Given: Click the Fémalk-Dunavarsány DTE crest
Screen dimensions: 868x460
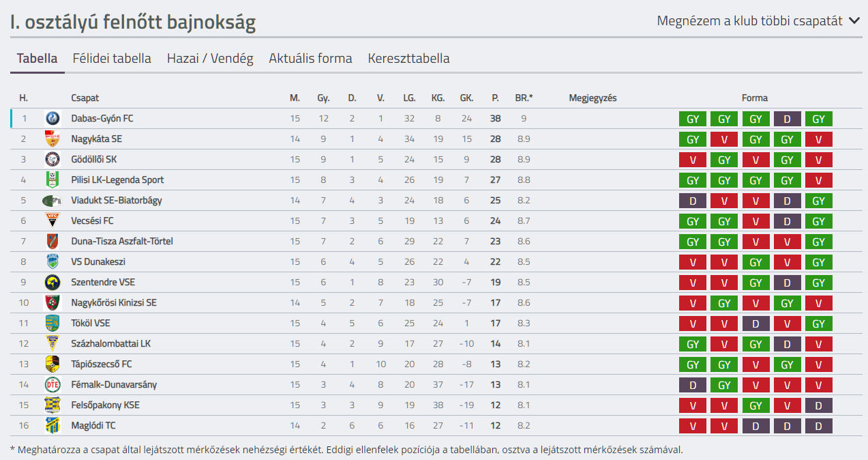Looking at the screenshot, I should (53, 384).
